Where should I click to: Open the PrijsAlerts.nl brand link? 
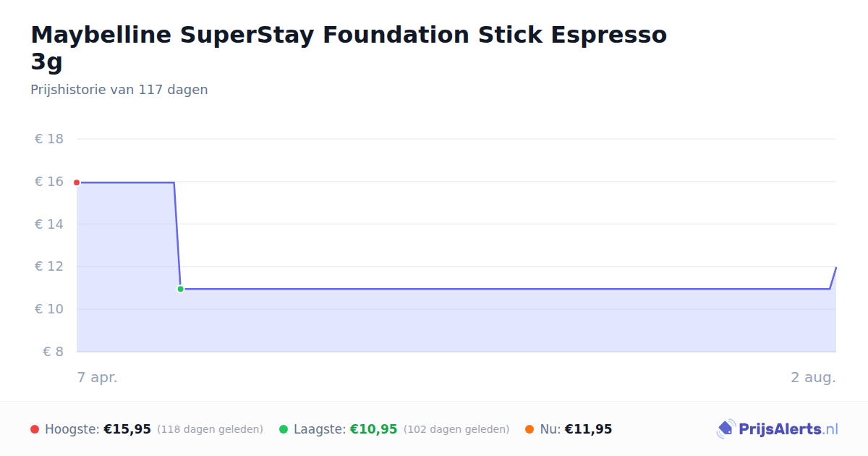[x=778, y=429]
